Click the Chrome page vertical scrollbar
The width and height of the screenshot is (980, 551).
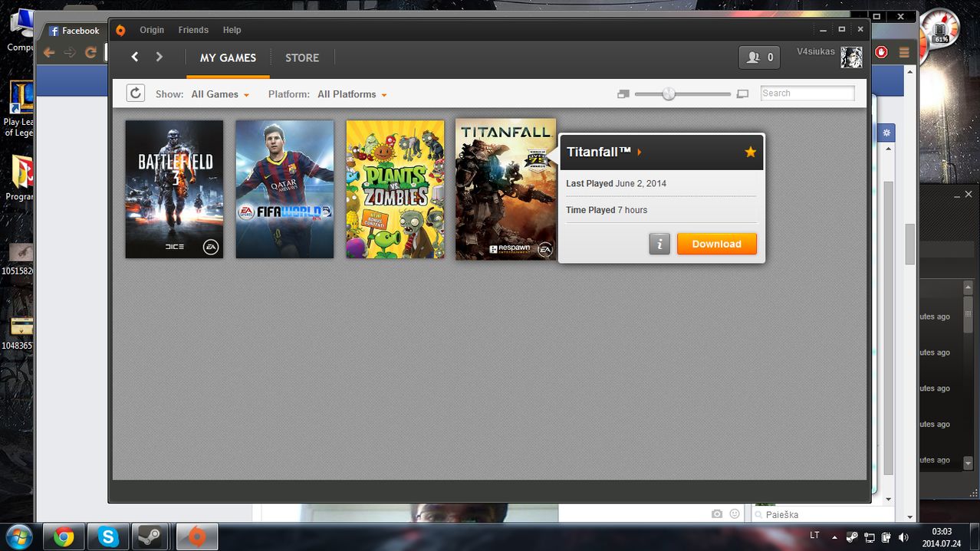910,244
